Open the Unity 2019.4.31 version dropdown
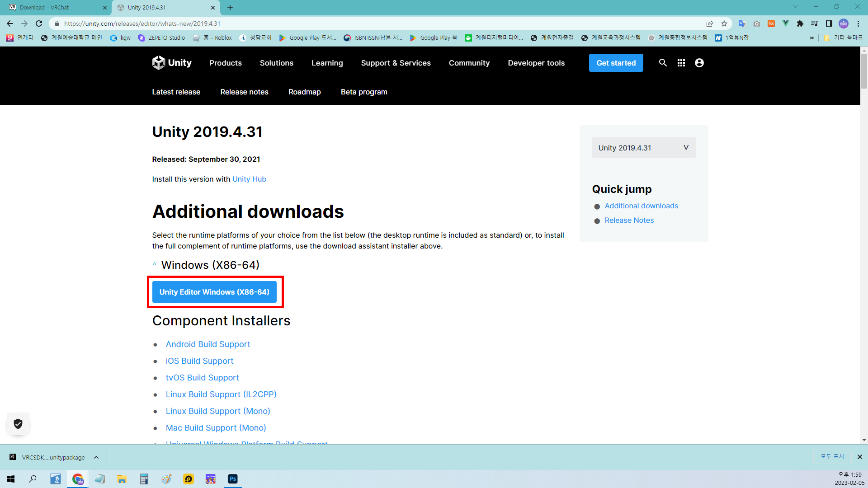 pyautogui.click(x=643, y=148)
